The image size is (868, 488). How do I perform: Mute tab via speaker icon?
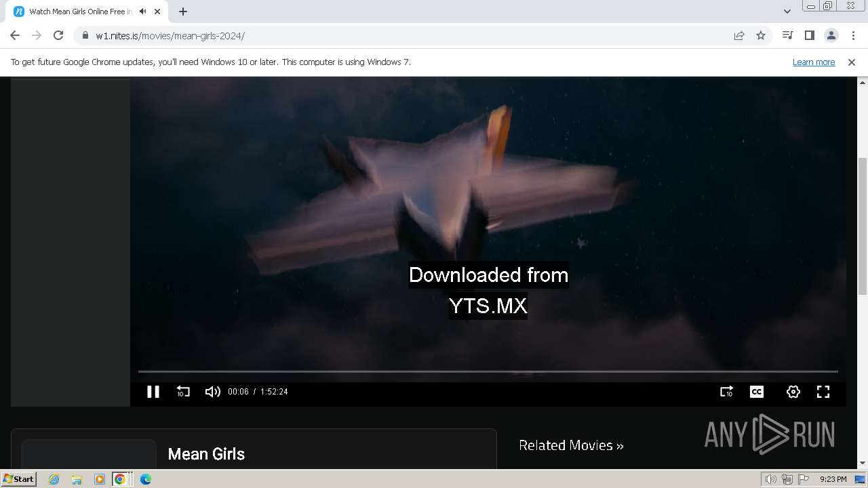pos(143,12)
